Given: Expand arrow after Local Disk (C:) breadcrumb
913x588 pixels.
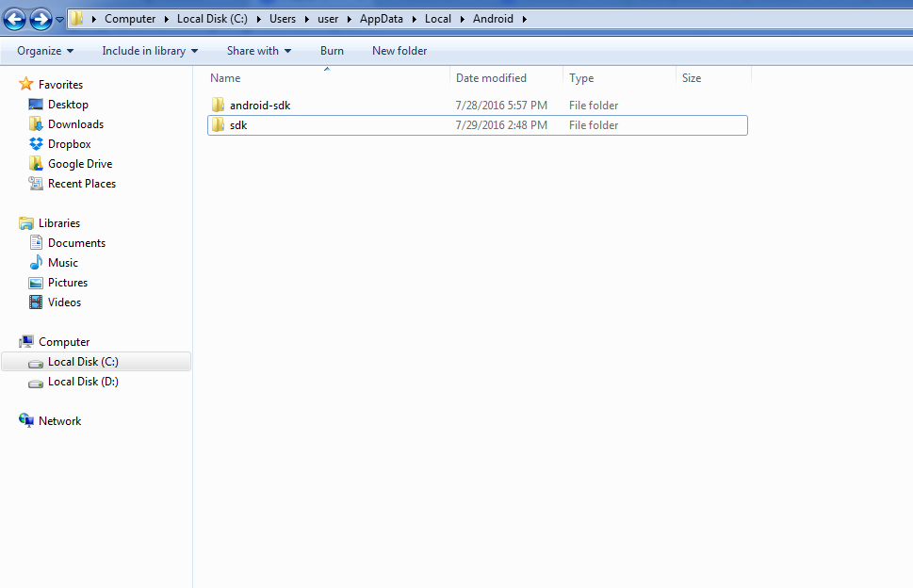Looking at the screenshot, I should coord(258,19).
